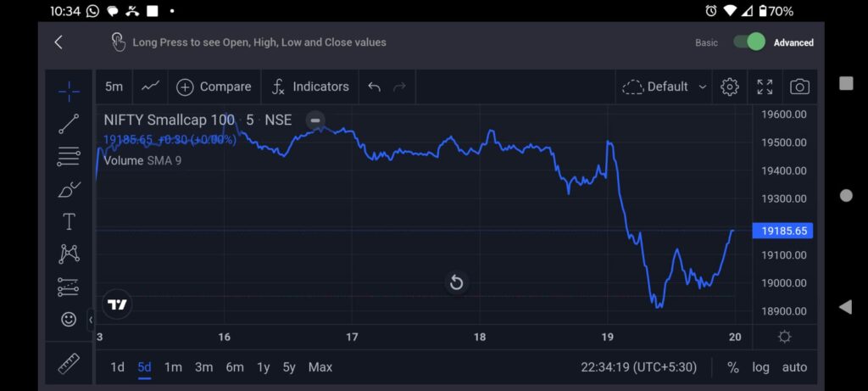Open the forecast and measurement tools

[69, 287]
